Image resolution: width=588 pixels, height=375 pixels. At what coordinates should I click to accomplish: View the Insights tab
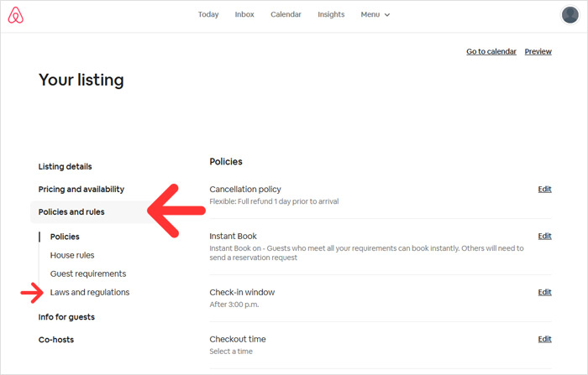click(x=331, y=14)
